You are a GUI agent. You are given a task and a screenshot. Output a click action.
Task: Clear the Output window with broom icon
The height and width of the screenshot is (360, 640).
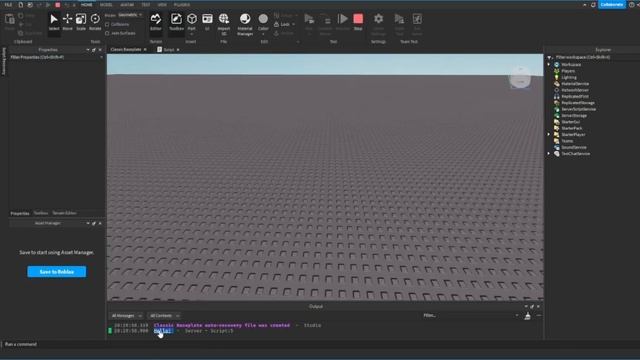pyautogui.click(x=527, y=316)
